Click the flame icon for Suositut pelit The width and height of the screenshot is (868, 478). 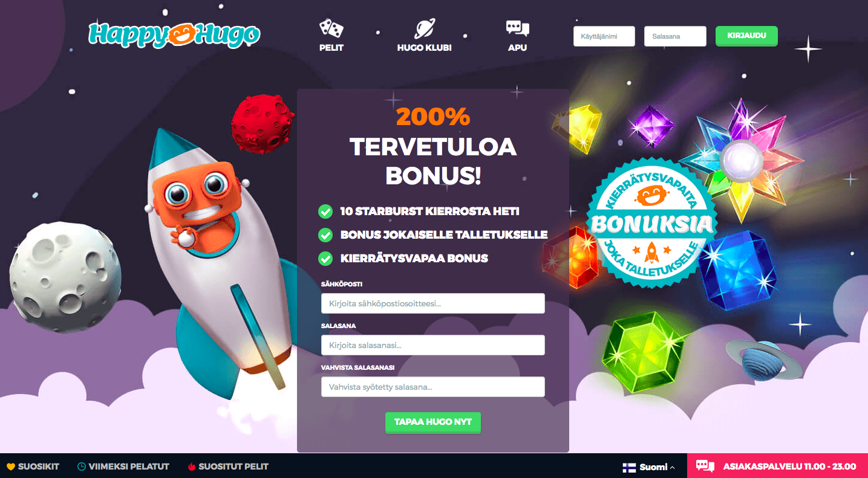[192, 467]
